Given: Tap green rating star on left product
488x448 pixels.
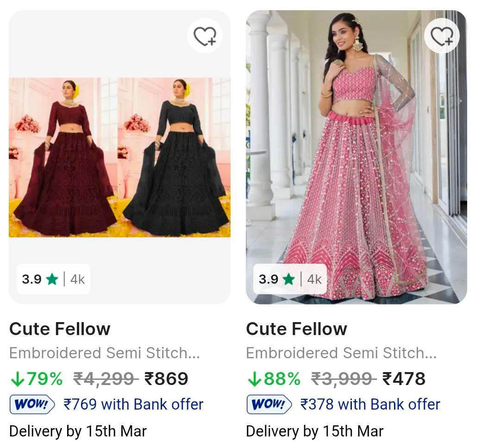Looking at the screenshot, I should click(x=52, y=279).
